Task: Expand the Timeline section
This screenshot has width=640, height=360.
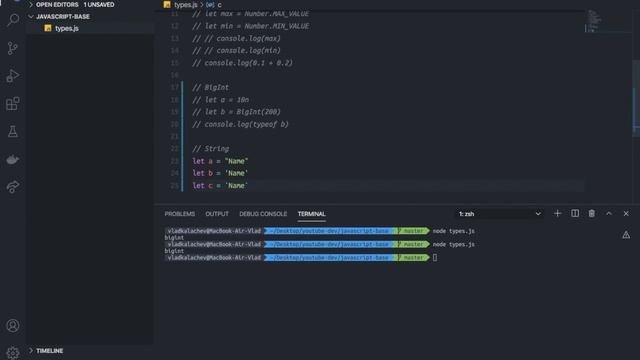Action: point(49,351)
